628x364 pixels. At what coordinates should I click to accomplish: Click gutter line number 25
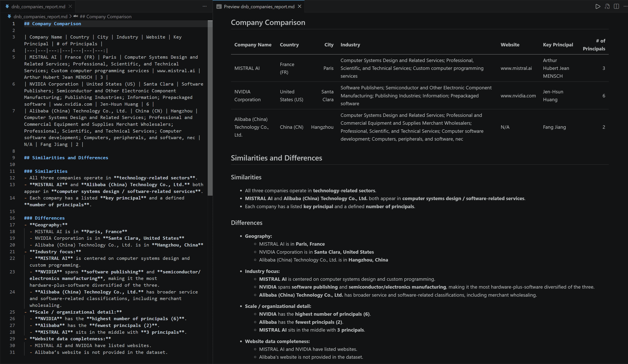coord(12,312)
